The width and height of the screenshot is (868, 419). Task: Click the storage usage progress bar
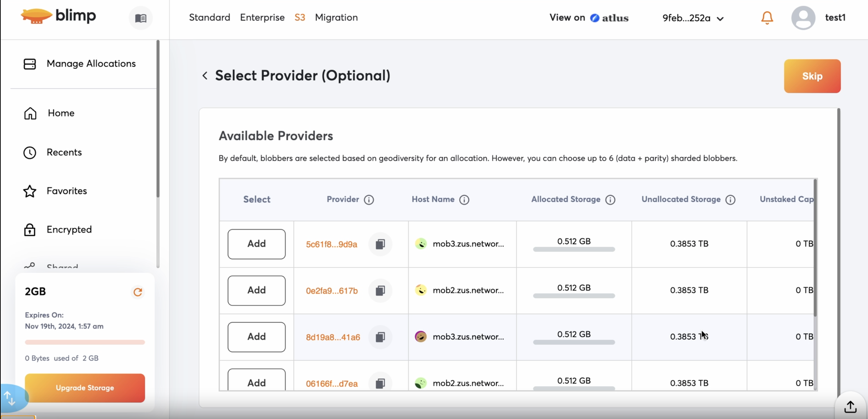pos(85,342)
